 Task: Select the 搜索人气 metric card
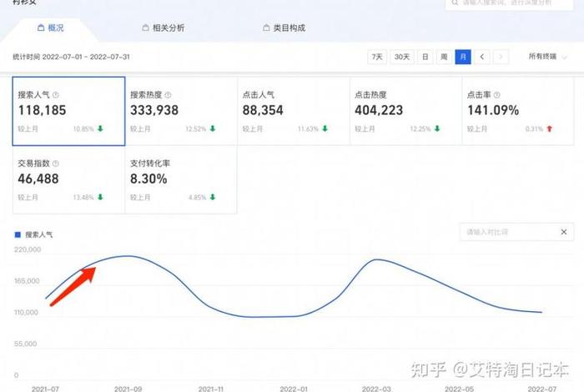(x=68, y=111)
